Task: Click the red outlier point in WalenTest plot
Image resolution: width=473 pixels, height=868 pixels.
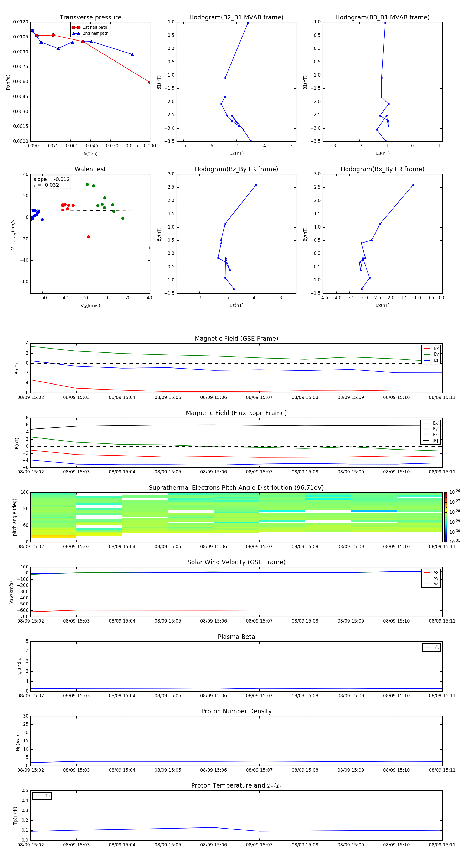Action: pos(88,237)
